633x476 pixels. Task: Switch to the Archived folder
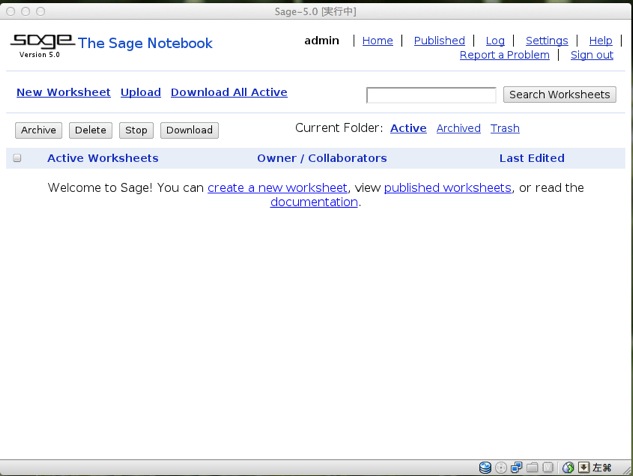(x=458, y=128)
